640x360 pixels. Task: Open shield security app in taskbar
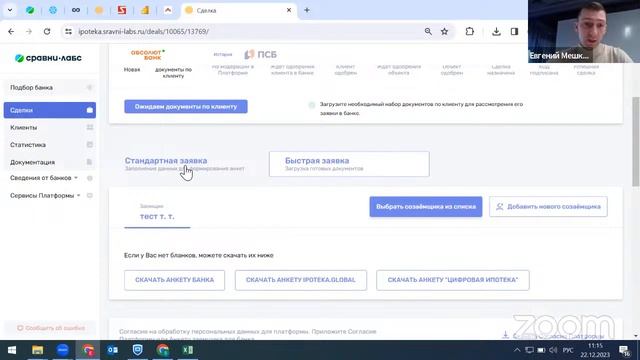click(x=138, y=350)
